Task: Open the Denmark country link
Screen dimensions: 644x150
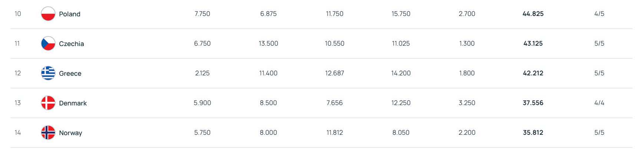Action: coord(73,103)
